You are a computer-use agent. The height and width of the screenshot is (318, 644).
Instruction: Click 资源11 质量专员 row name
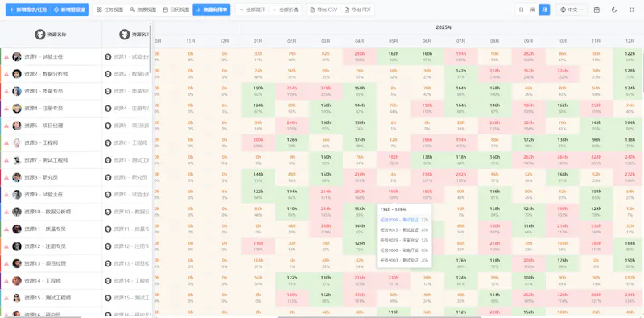[x=45, y=229]
